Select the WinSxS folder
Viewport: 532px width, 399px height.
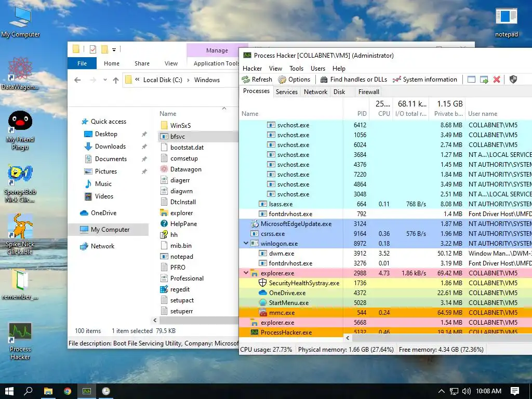click(x=180, y=126)
